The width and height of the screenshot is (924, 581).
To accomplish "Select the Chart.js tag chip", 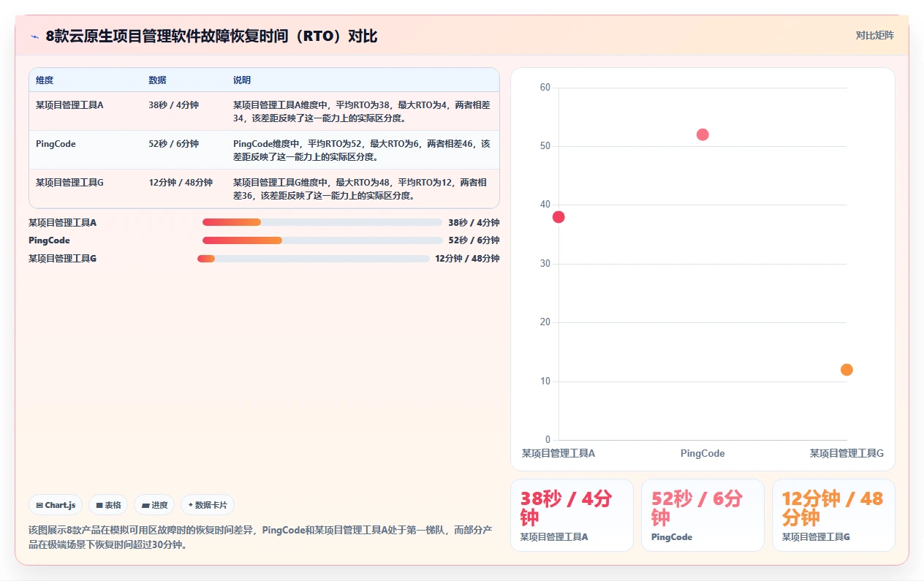I will pos(56,505).
